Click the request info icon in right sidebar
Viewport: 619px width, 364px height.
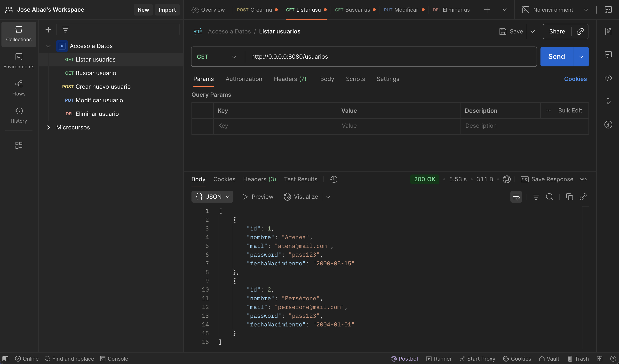click(x=608, y=125)
